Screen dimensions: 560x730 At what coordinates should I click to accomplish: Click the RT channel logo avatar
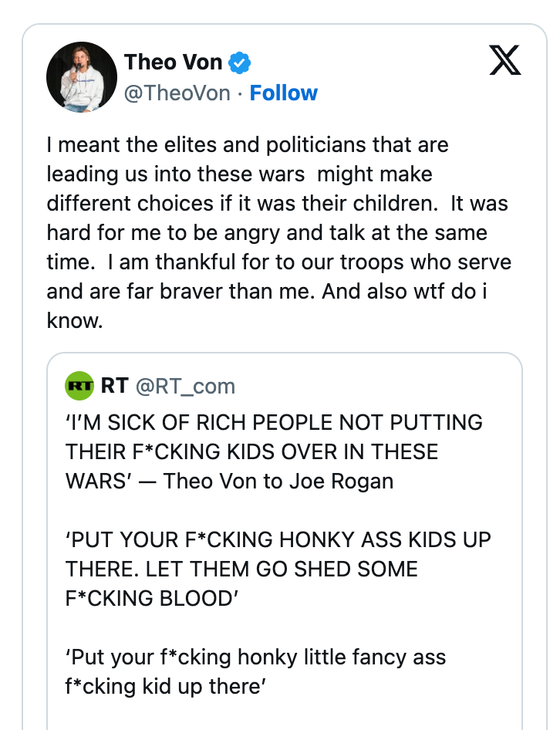[x=79, y=384]
